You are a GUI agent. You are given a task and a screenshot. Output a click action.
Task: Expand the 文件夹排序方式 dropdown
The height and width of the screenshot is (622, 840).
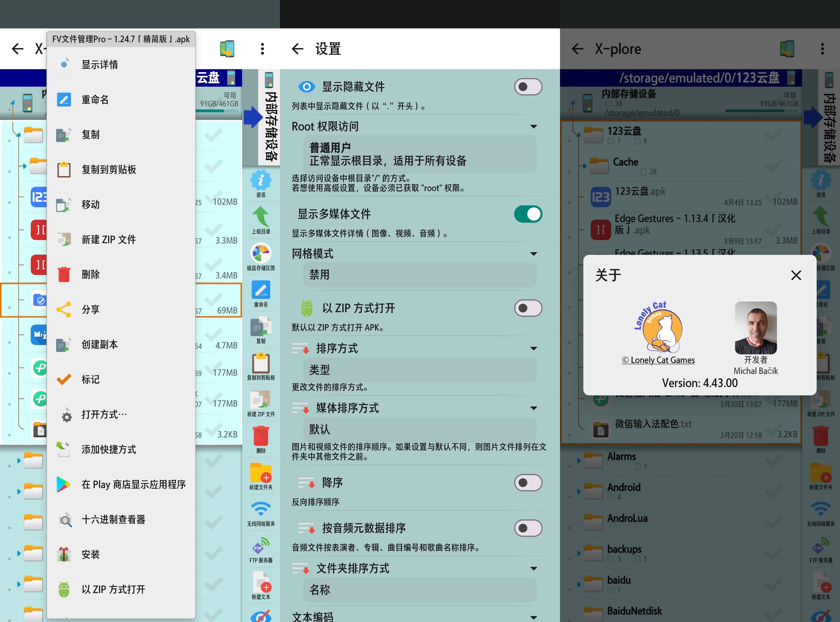[x=534, y=568]
